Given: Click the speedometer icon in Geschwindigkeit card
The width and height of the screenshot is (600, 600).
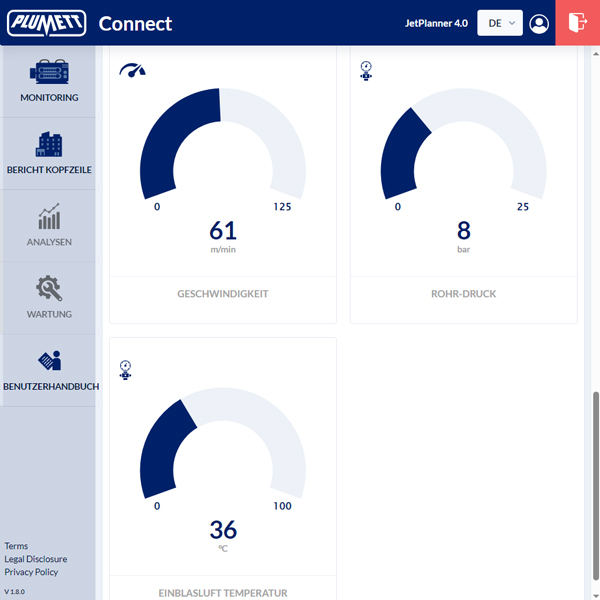Looking at the screenshot, I should coord(132,70).
